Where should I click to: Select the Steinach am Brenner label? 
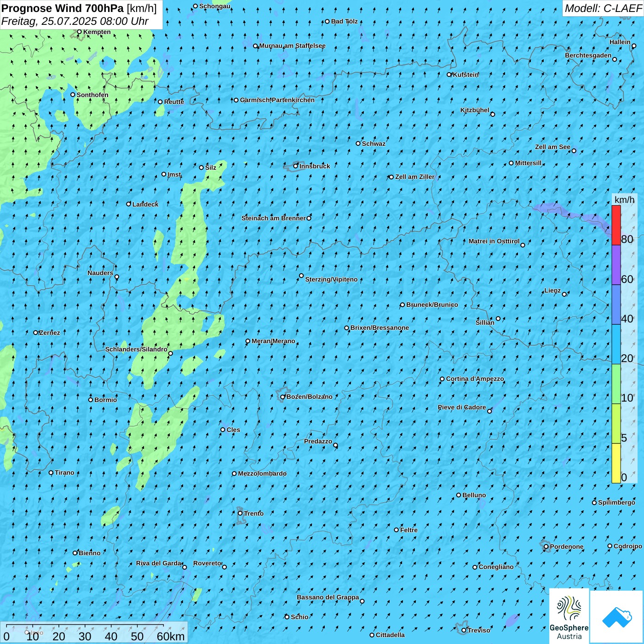tap(273, 218)
